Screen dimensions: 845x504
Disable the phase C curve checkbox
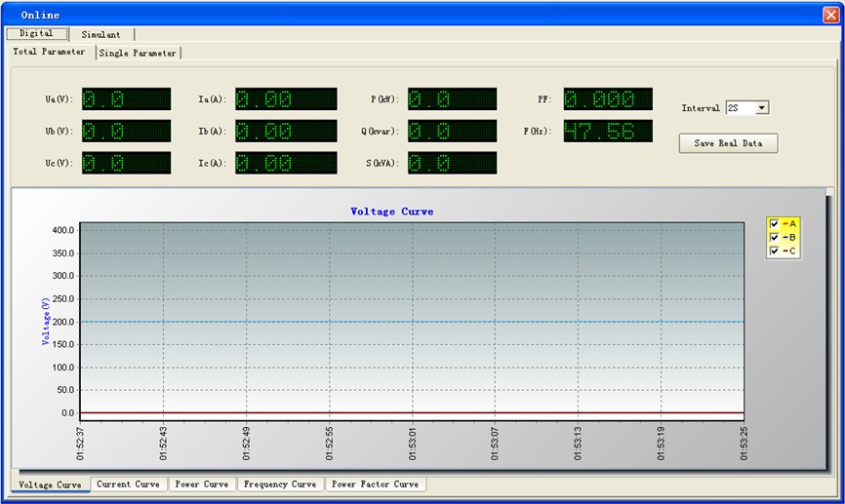click(775, 251)
